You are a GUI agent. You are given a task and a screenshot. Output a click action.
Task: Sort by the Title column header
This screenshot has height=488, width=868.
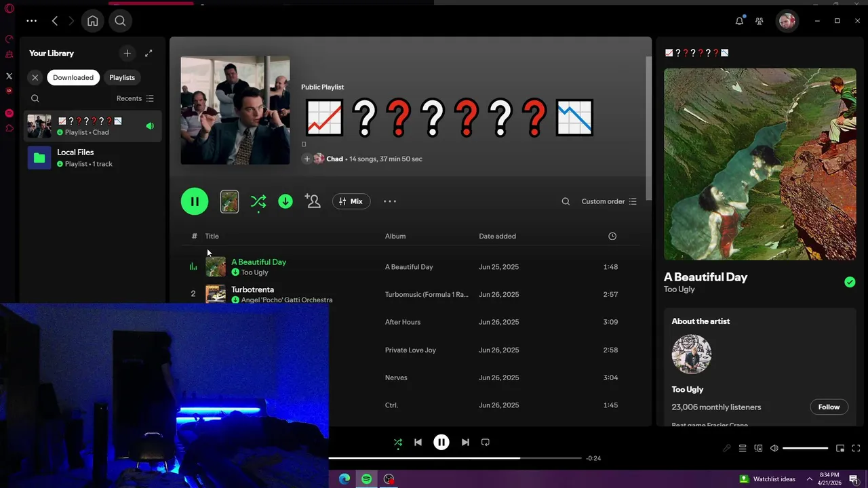coord(212,236)
